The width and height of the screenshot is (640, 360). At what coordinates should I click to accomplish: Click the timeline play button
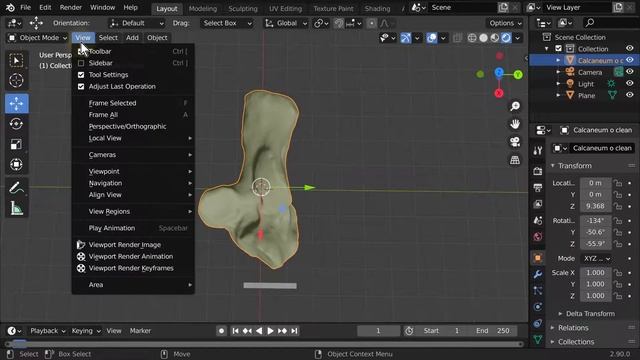tap(270, 331)
